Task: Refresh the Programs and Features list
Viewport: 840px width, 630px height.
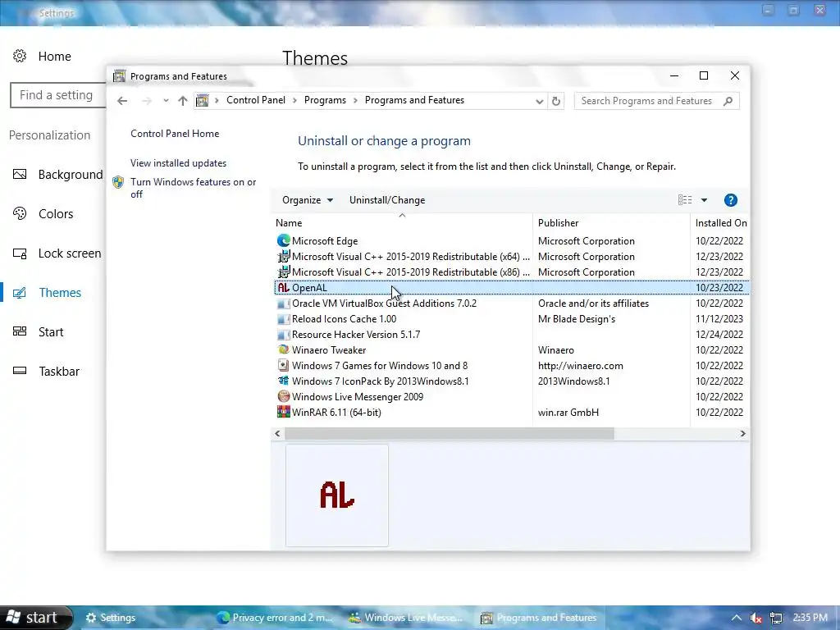Action: pyautogui.click(x=556, y=101)
